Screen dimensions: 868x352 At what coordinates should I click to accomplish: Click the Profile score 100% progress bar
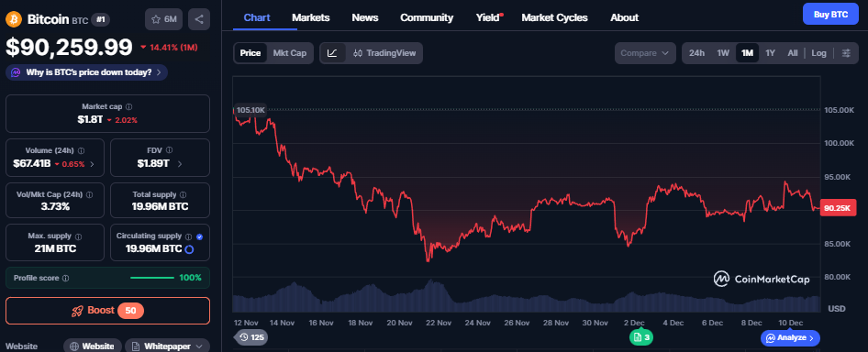click(x=152, y=278)
